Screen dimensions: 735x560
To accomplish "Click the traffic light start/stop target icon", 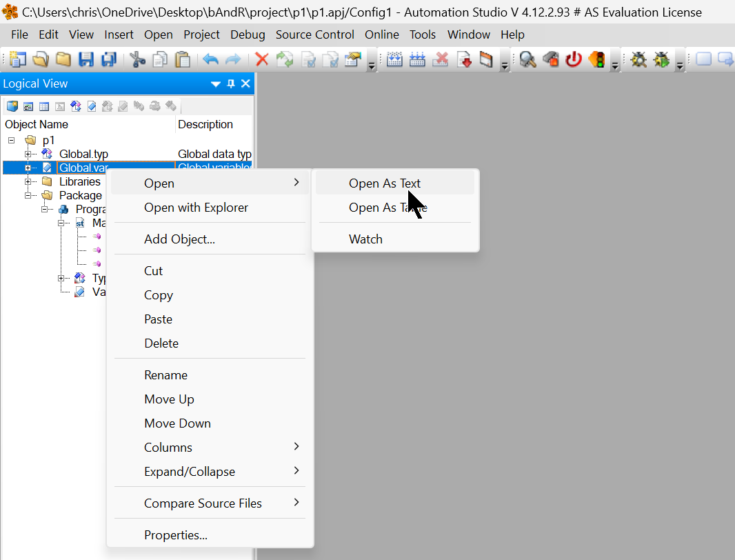I will tap(596, 59).
